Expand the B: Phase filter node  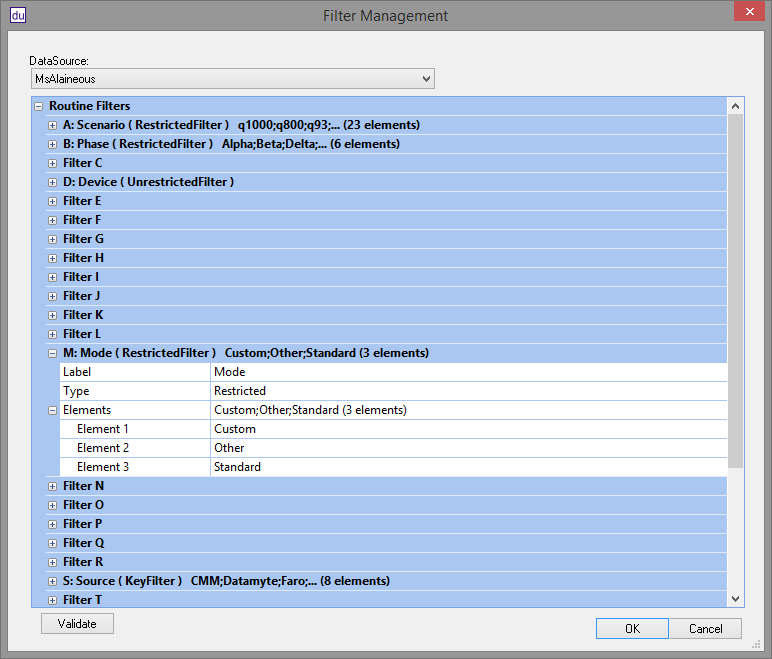[x=52, y=144]
